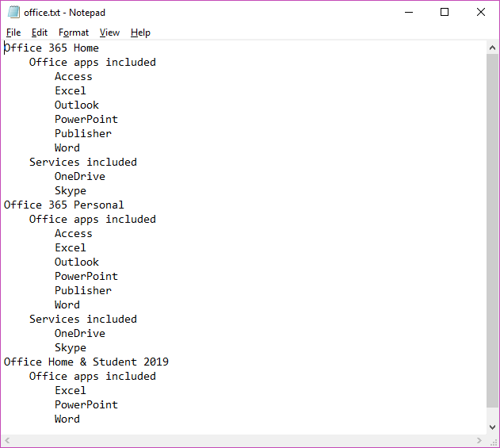Maximize the Notepad window
Viewport: 500px width, 448px height.
point(445,12)
